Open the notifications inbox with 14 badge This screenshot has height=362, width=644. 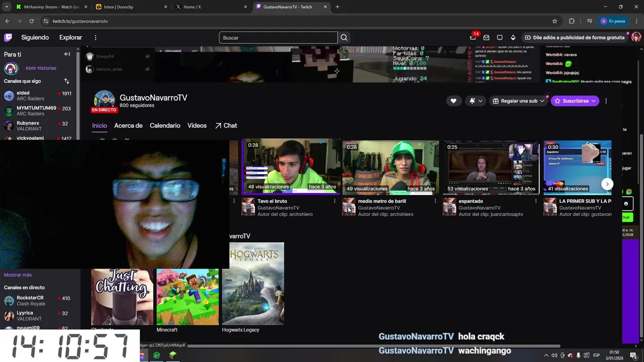tap(473, 37)
